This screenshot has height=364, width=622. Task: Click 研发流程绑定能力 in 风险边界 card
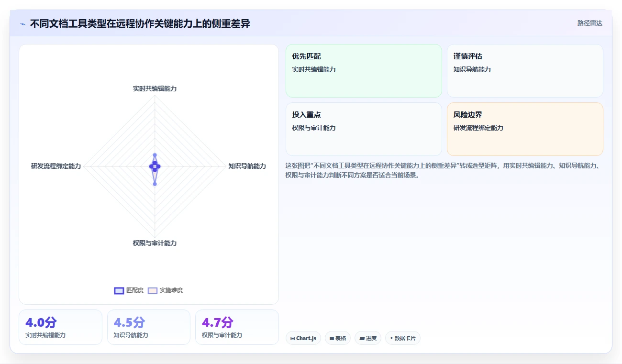point(478,128)
